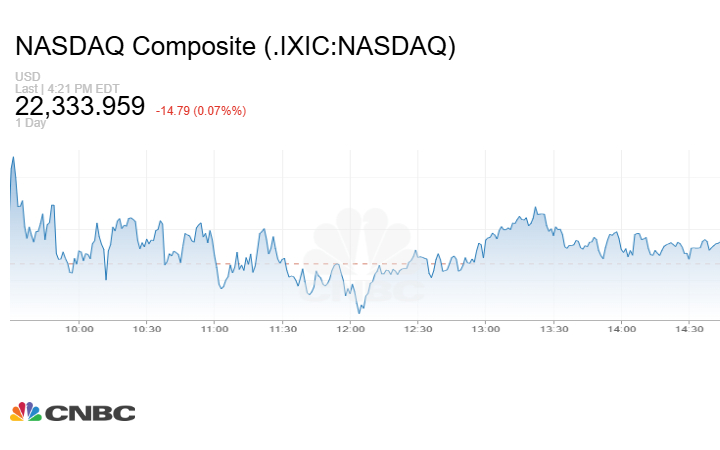Image resolution: width=720 pixels, height=450 pixels.
Task: Click the 11:30 time axis label
Action: (x=283, y=329)
